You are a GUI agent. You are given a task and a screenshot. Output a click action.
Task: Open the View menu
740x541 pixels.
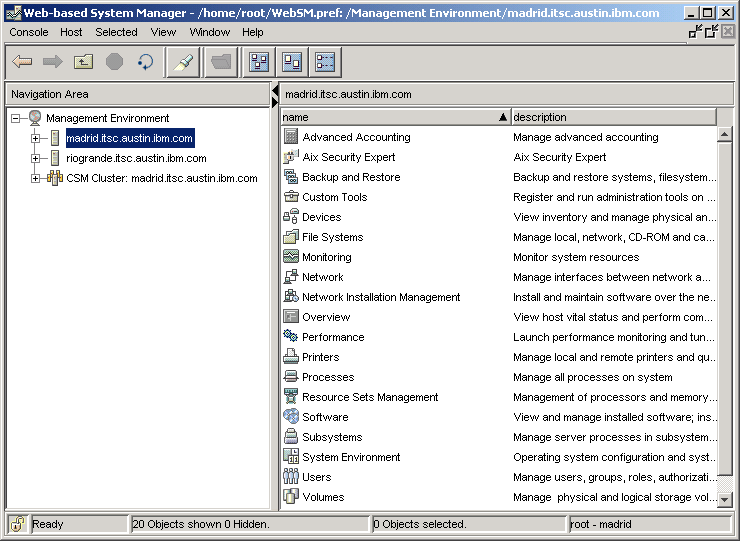pos(163,32)
